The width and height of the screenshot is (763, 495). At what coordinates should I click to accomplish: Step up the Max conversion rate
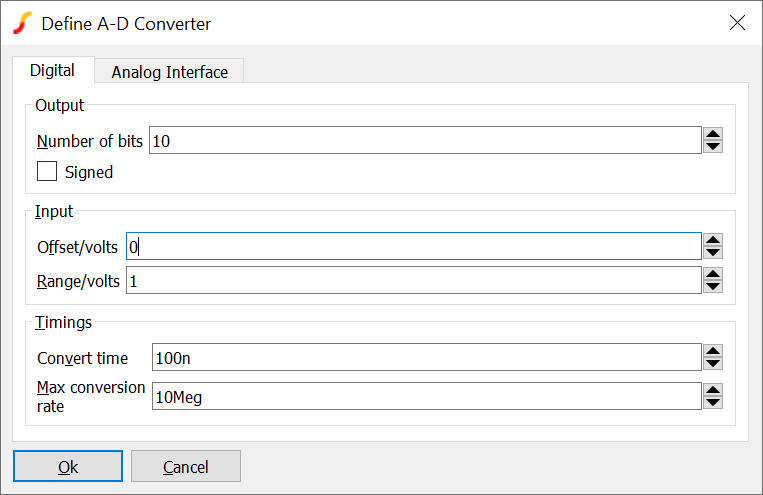pyautogui.click(x=713, y=391)
